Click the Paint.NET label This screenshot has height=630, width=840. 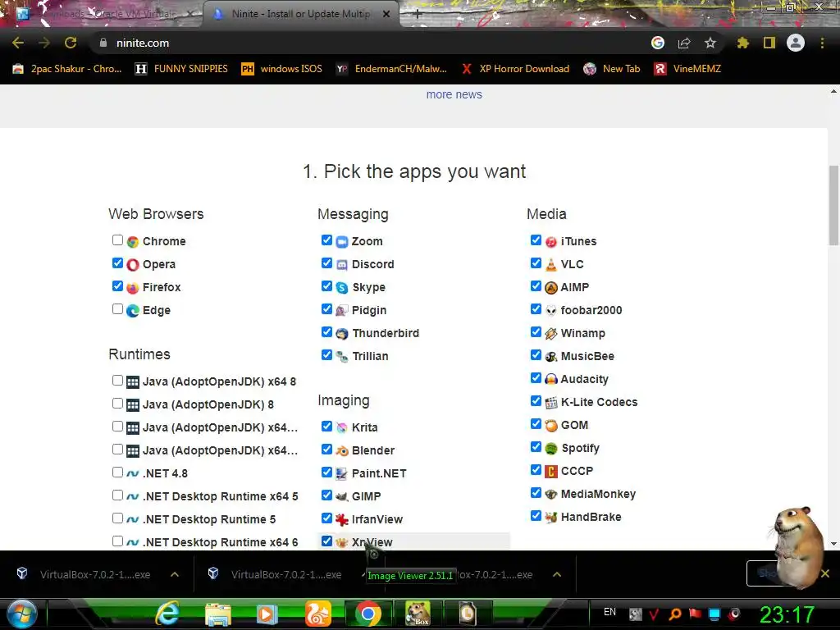pos(379,473)
